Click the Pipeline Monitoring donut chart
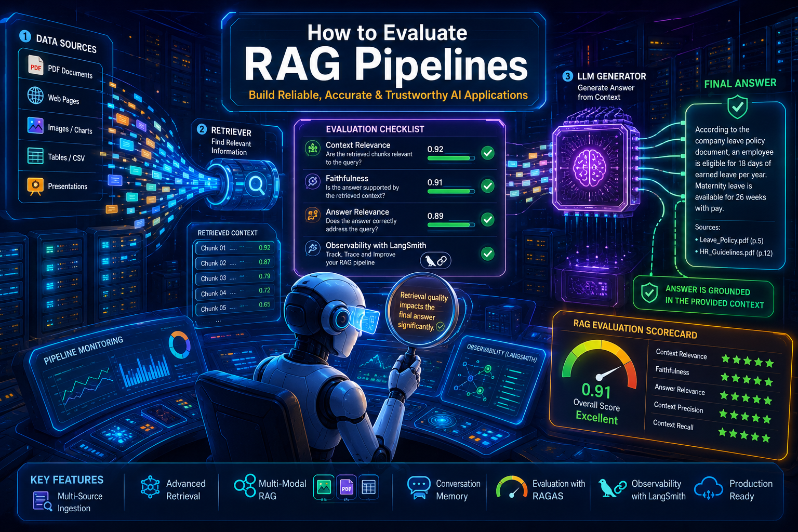 pyautogui.click(x=180, y=345)
